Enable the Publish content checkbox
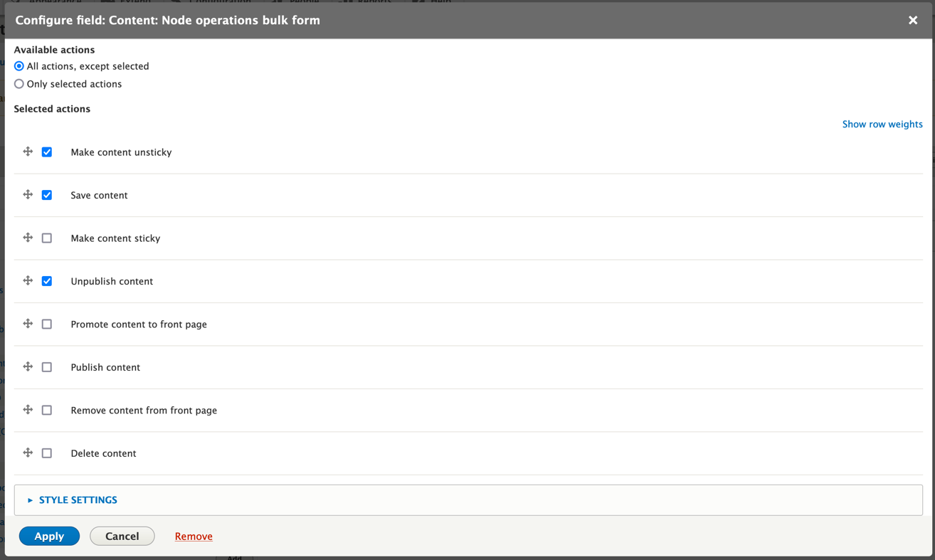The width and height of the screenshot is (935, 560). pyautogui.click(x=47, y=366)
